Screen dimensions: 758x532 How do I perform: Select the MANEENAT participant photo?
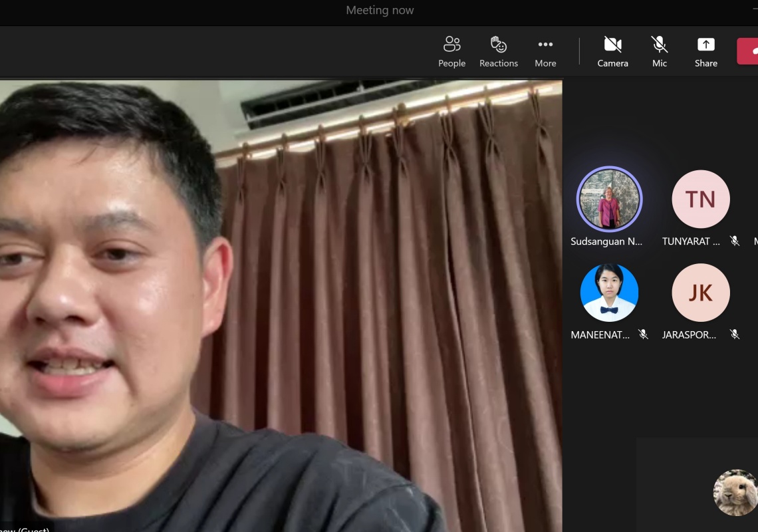tap(609, 293)
